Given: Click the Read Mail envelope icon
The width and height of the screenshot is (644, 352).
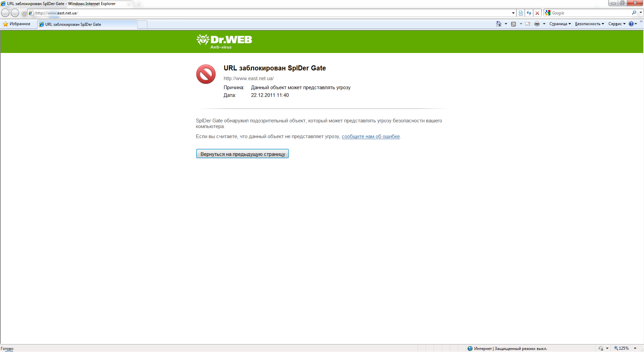Looking at the screenshot, I should click(528, 24).
